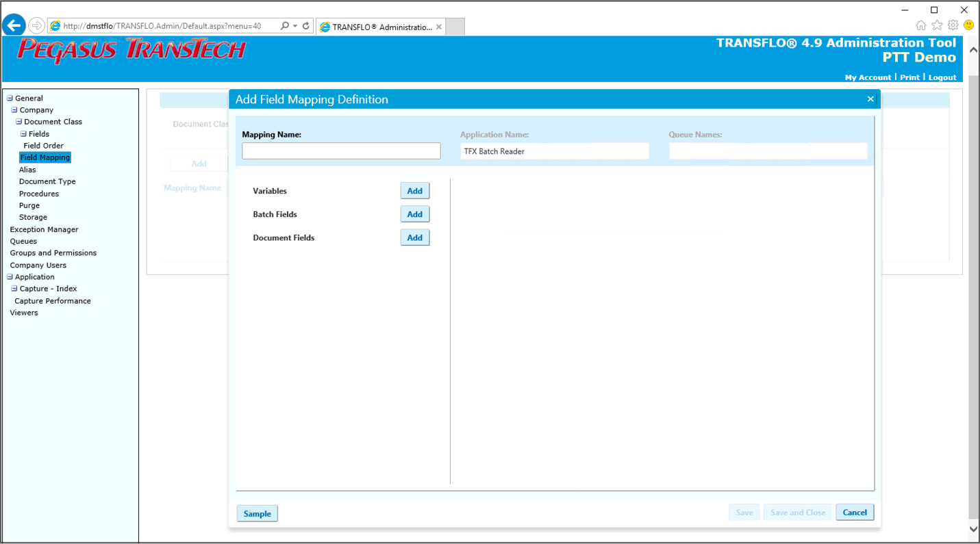The image size is (980, 544).
Task: Close the Add Field Mapping dialog
Action: coord(870,99)
